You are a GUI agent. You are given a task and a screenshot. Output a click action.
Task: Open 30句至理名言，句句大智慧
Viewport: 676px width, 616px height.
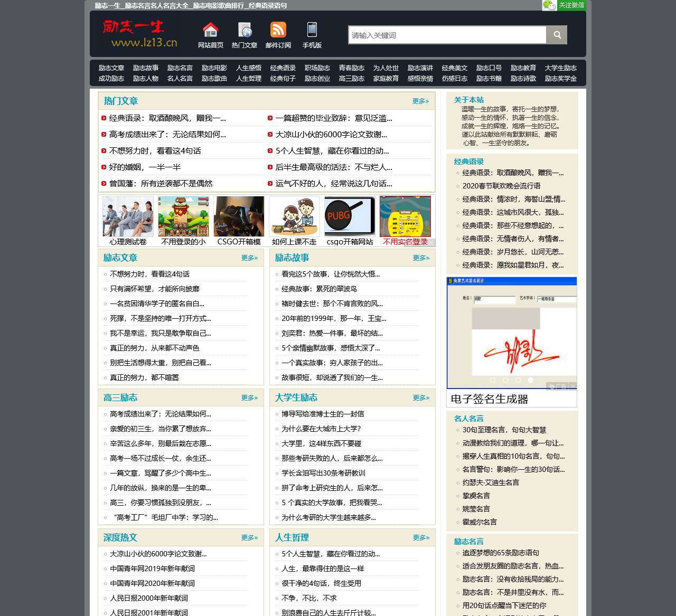click(504, 430)
